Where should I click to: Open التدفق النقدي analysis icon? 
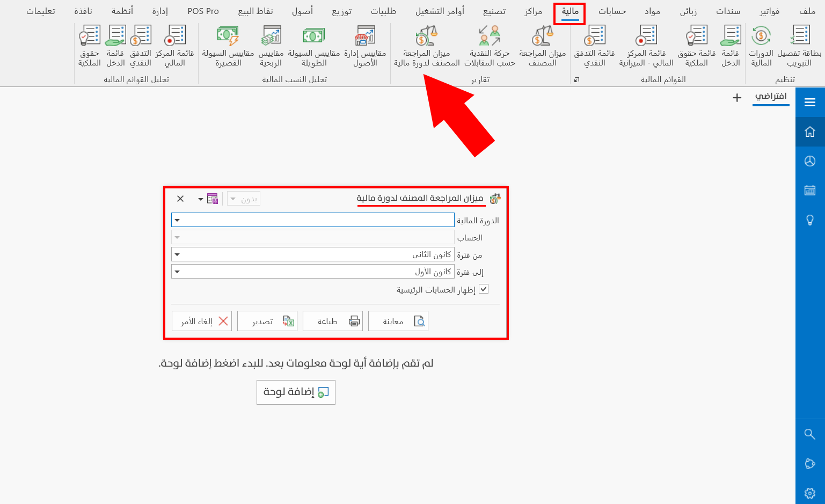pyautogui.click(x=141, y=47)
